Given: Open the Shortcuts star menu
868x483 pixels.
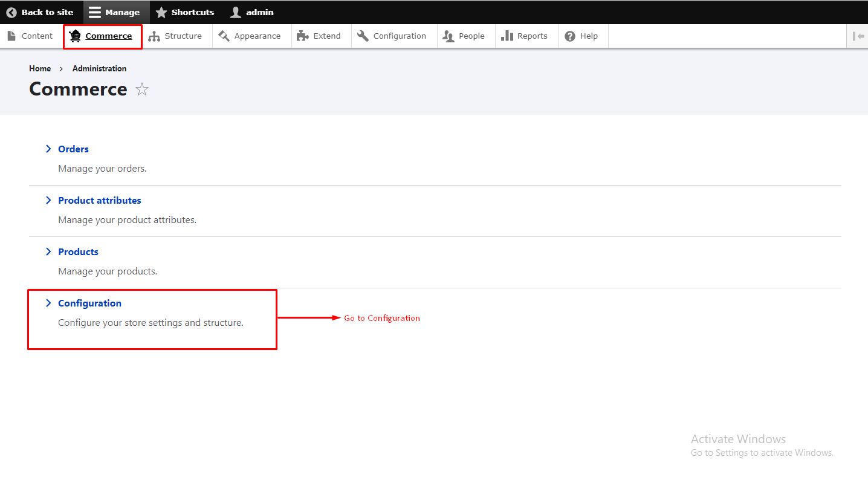Looking at the screenshot, I should point(161,12).
